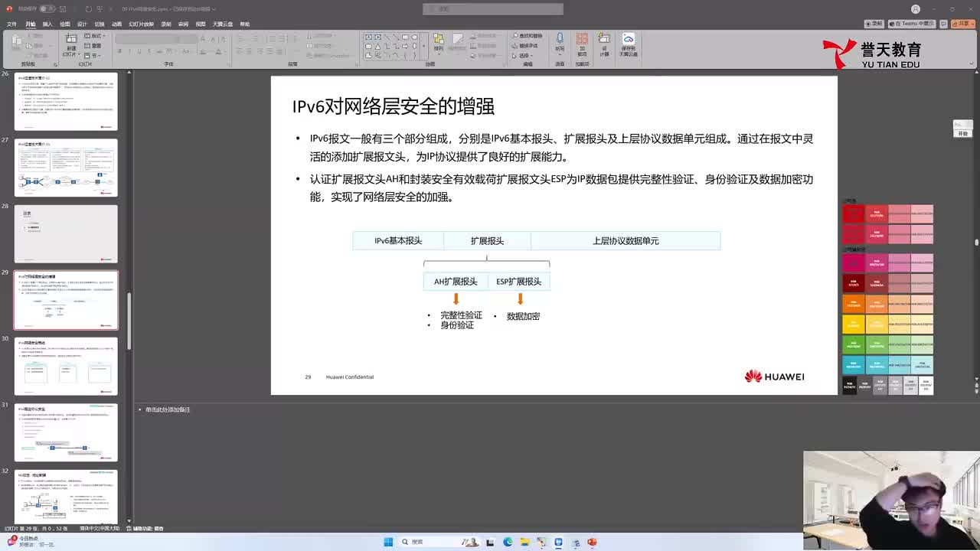This screenshot has width=980, height=551.
Task: Click the PowerPoint icon in the taskbar
Action: tap(592, 542)
